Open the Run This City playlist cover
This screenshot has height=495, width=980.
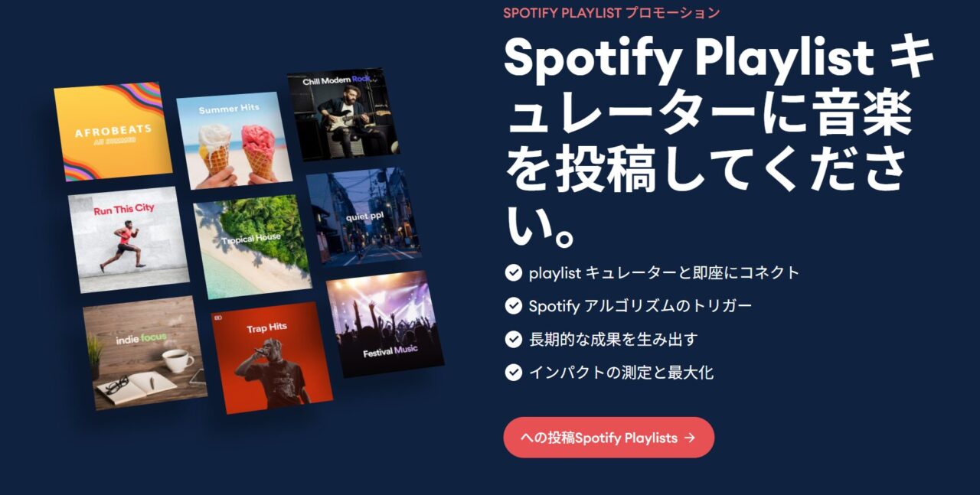[x=128, y=239]
